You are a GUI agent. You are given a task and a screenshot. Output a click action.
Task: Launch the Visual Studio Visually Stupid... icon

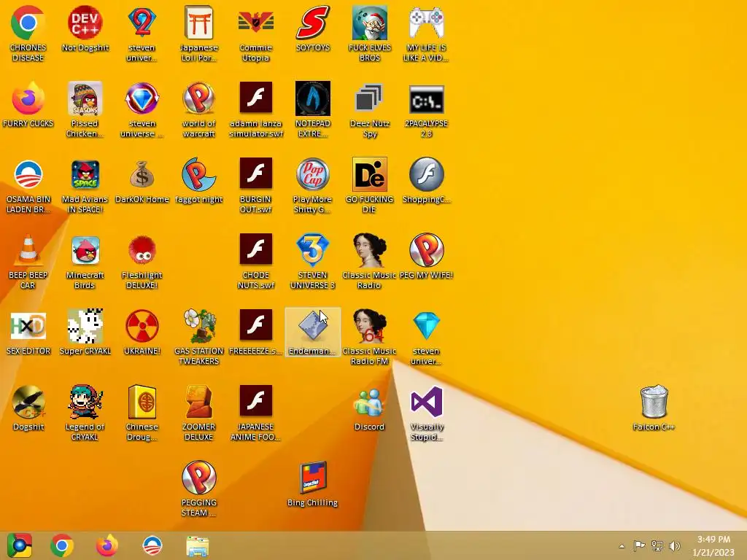(426, 402)
